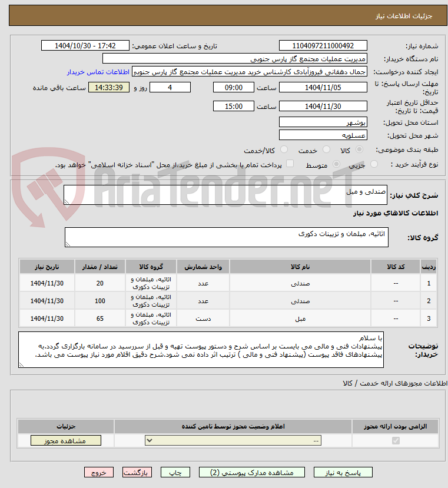Click the شماره نیاز field 1104097211000492
This screenshot has height=488, width=448.
pyautogui.click(x=323, y=46)
